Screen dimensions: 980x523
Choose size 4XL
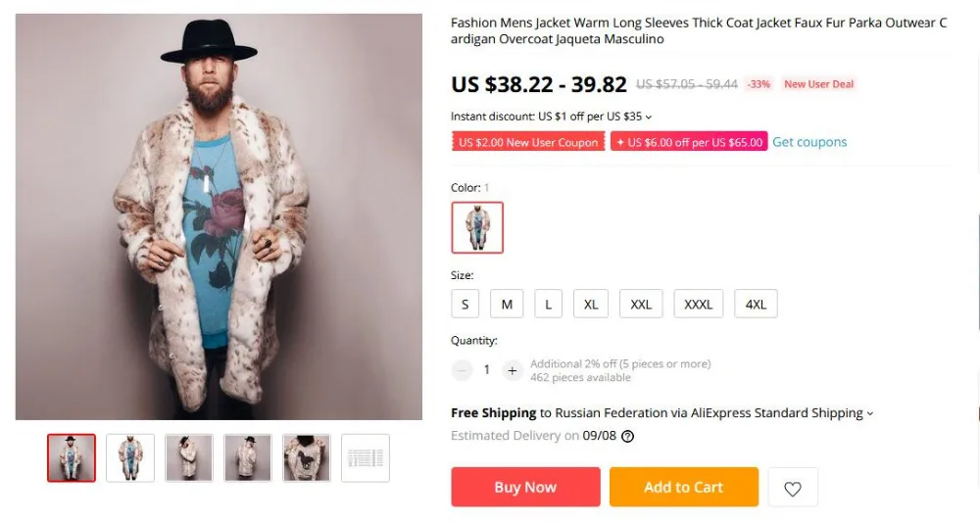coord(756,305)
